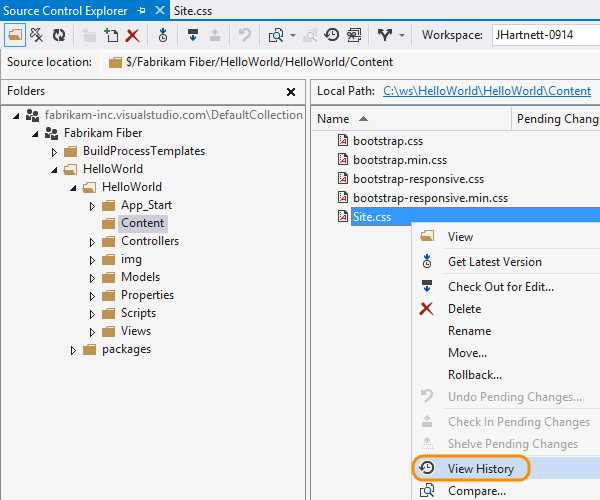Choose View from the context menu

click(460, 237)
